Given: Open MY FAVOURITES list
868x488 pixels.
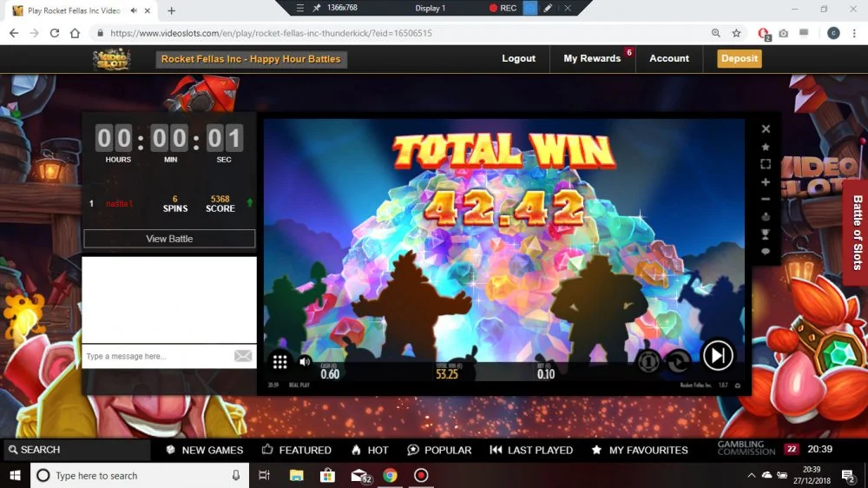Looking at the screenshot, I should (640, 450).
